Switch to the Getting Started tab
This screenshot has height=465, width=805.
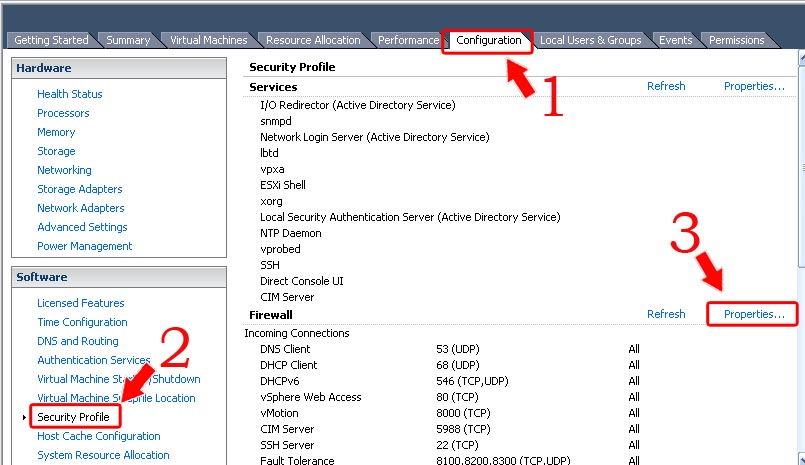pos(51,40)
